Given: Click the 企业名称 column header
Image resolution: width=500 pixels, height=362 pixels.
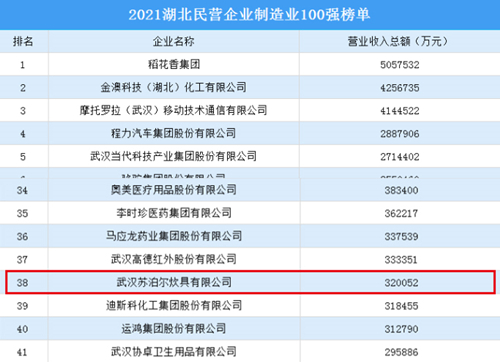Looking at the screenshot, I should (x=174, y=41).
